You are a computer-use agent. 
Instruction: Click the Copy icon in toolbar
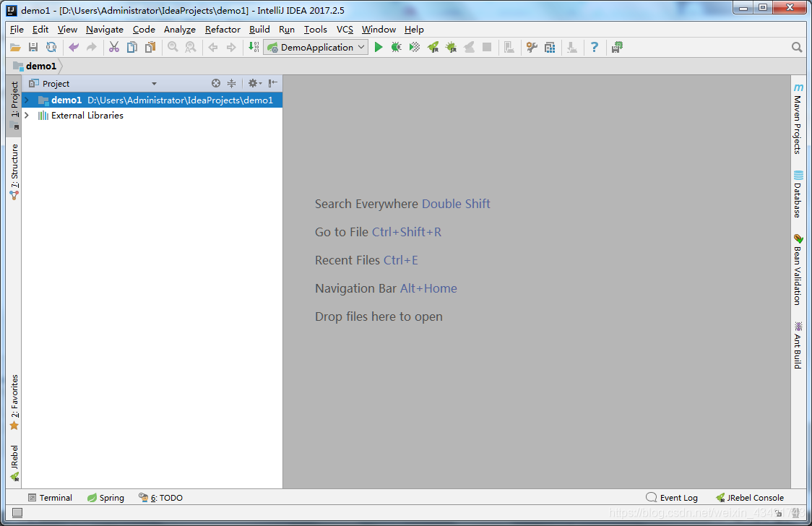132,48
